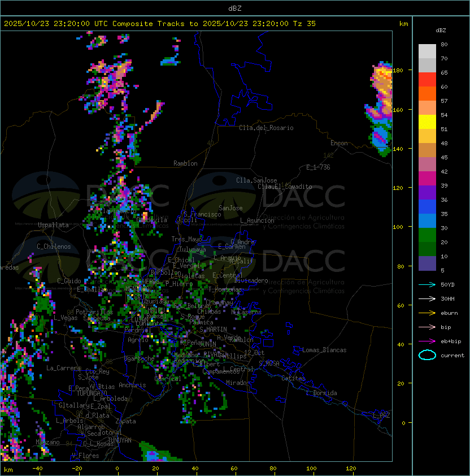Image resolution: width=470 pixels, height=476 pixels.
Task: Click the 'current' legend label
Action: 452,356
